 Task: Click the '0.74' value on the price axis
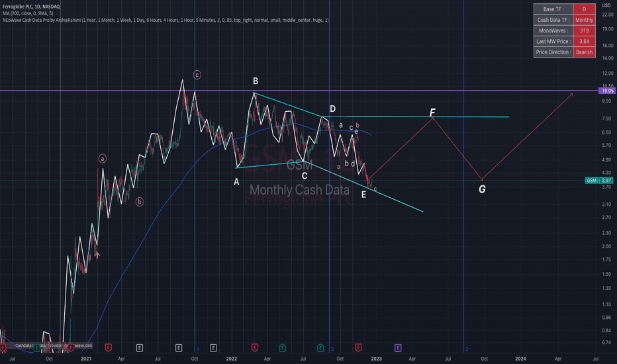click(606, 343)
